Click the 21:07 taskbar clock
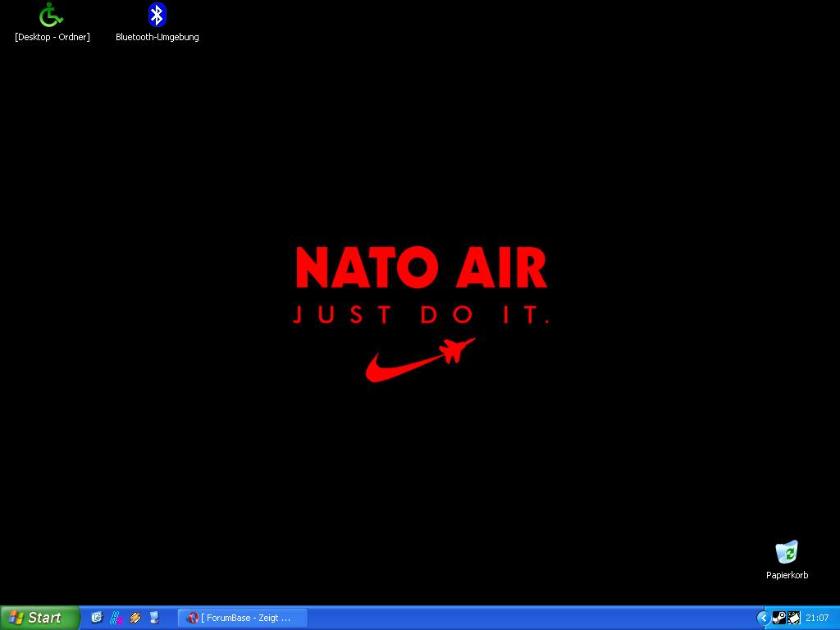Image resolution: width=840 pixels, height=630 pixels. pos(817,618)
